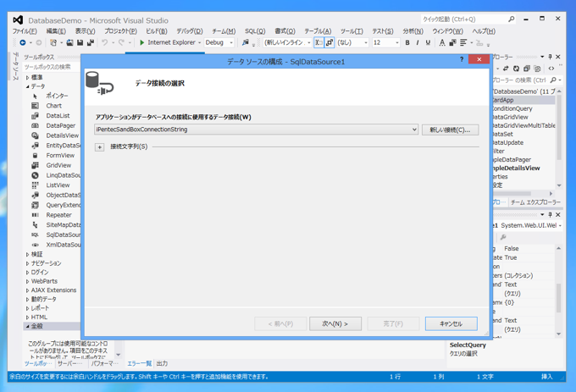Open the (なし) style dropdown
Screen dimensions: 576x392
[x=366, y=43]
